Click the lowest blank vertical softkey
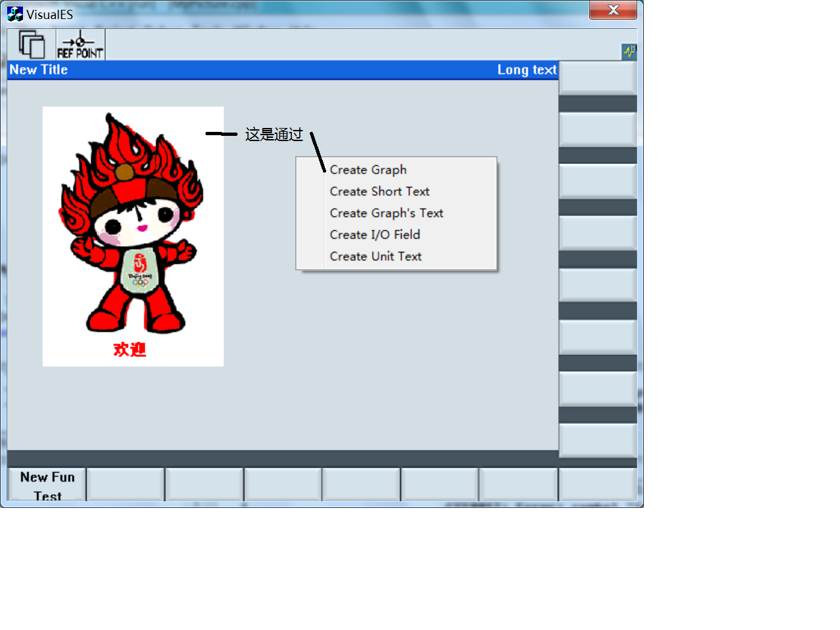Image resolution: width=840 pixels, height=630 pixels. click(597, 440)
